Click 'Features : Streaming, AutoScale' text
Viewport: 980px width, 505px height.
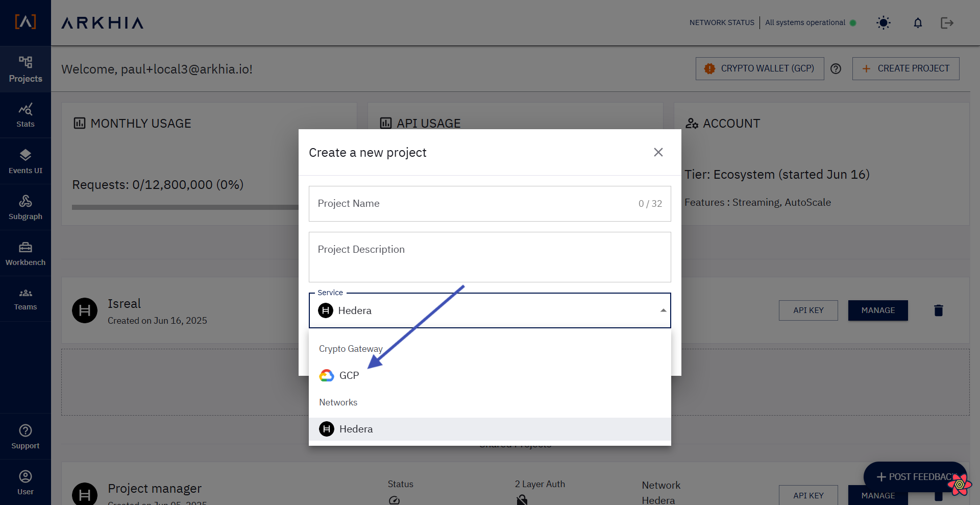point(757,202)
